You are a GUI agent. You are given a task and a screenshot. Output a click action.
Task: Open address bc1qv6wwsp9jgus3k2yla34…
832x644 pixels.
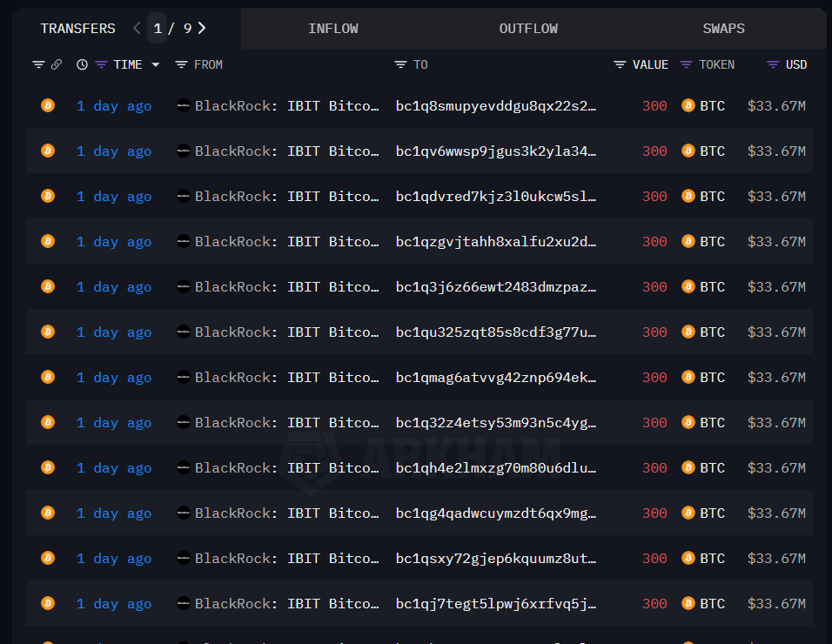(x=496, y=151)
